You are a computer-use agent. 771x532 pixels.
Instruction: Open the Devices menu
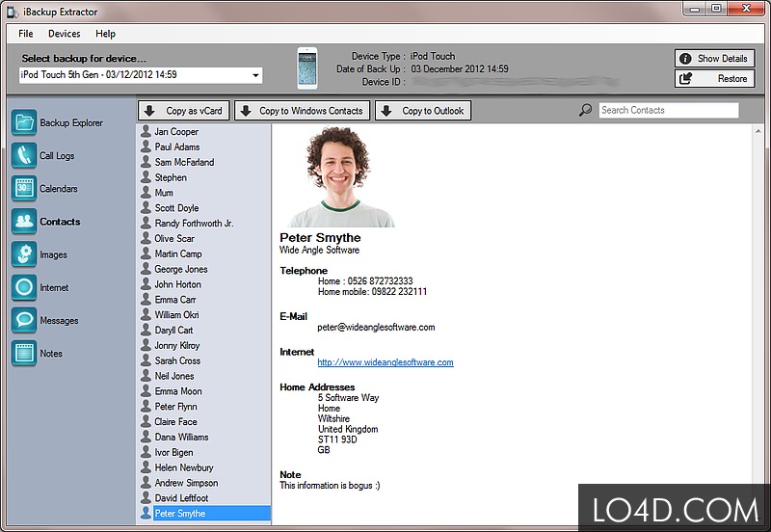(64, 34)
